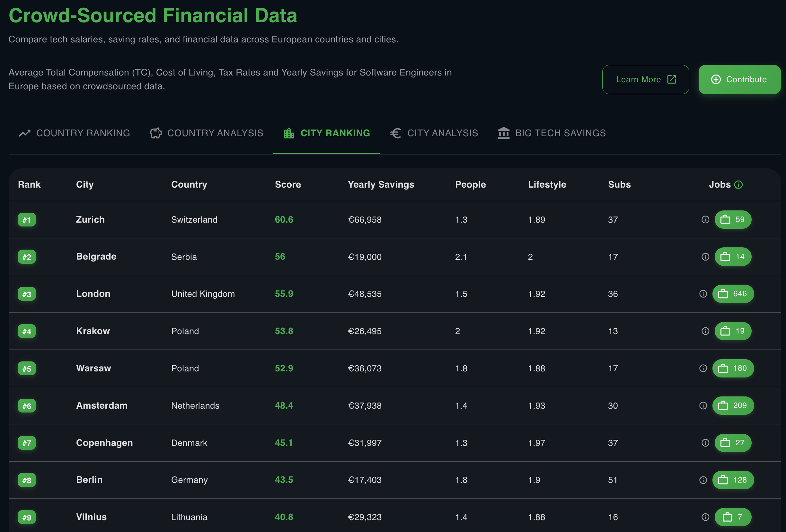This screenshot has width=786, height=532.
Task: Switch to the Country Analysis tab
Action: (x=206, y=133)
